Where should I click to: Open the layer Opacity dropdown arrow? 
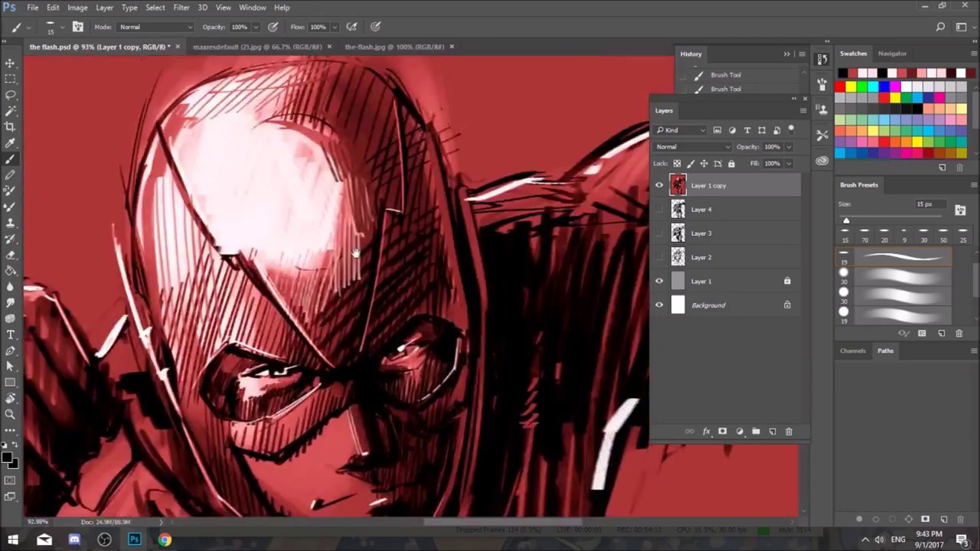(789, 147)
